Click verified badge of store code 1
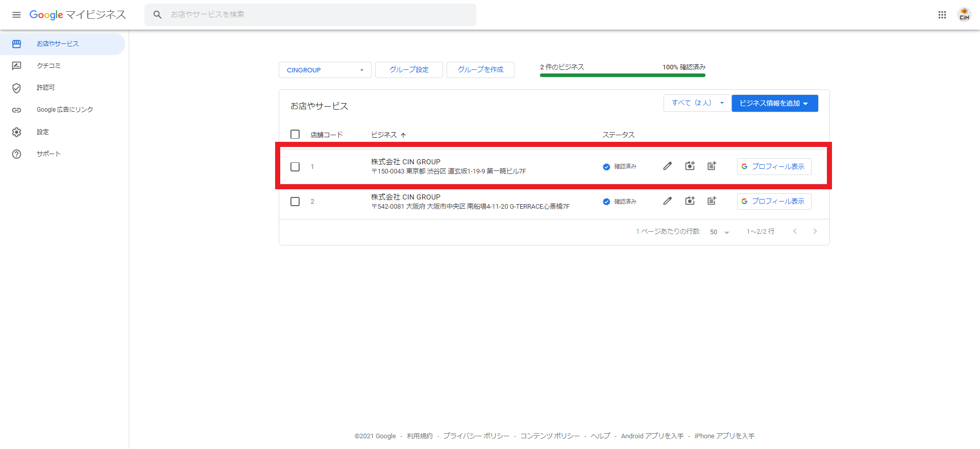 pos(606,167)
